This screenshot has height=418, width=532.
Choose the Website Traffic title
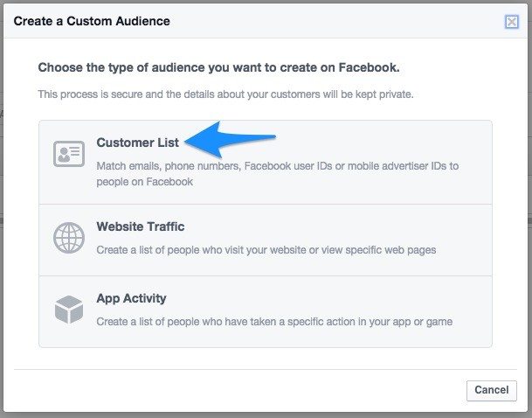pyautogui.click(x=140, y=226)
